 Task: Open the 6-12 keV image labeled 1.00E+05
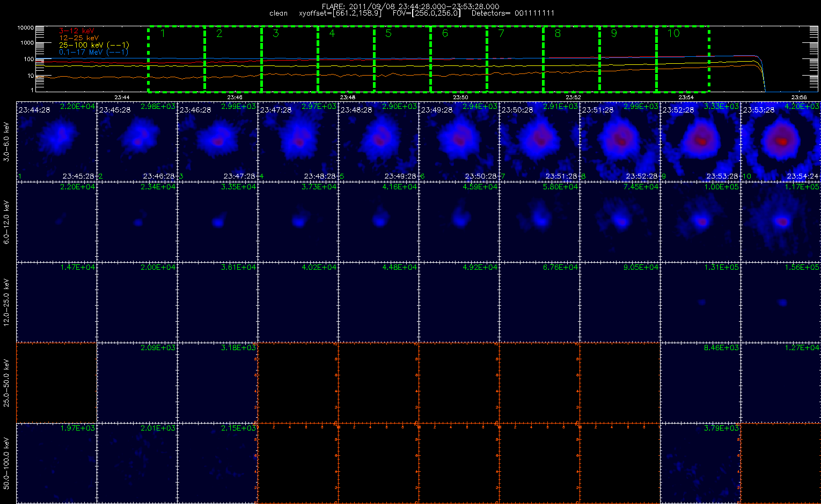coord(701,221)
